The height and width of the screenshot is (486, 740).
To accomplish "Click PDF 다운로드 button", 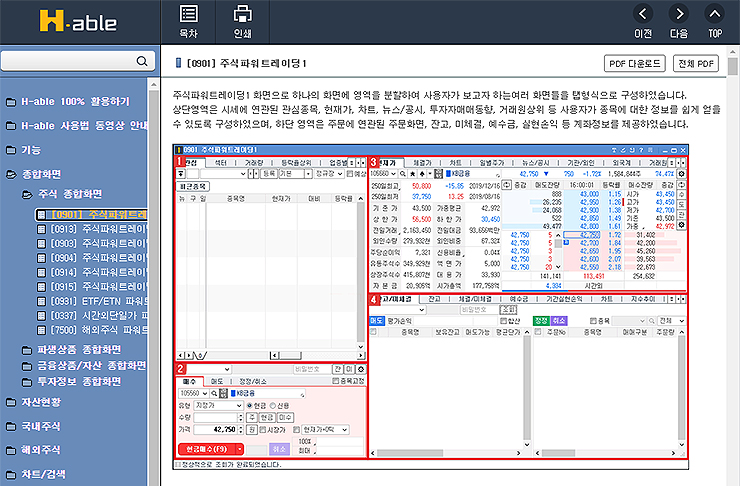I will (x=635, y=63).
